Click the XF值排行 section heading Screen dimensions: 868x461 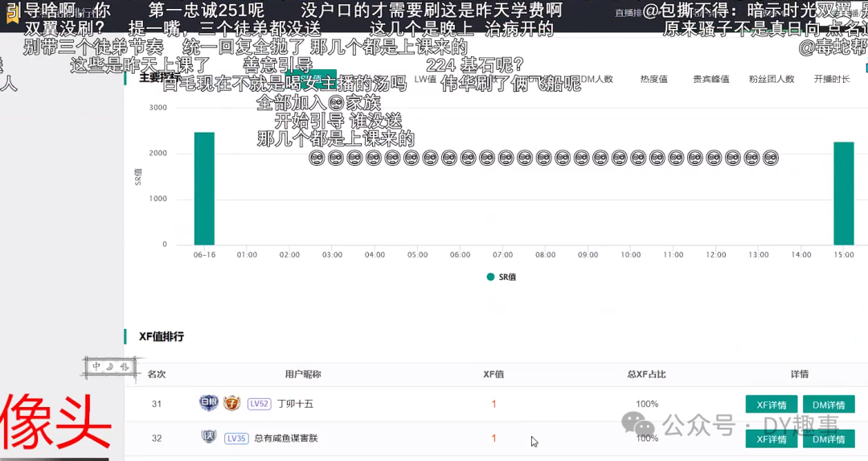(x=161, y=336)
